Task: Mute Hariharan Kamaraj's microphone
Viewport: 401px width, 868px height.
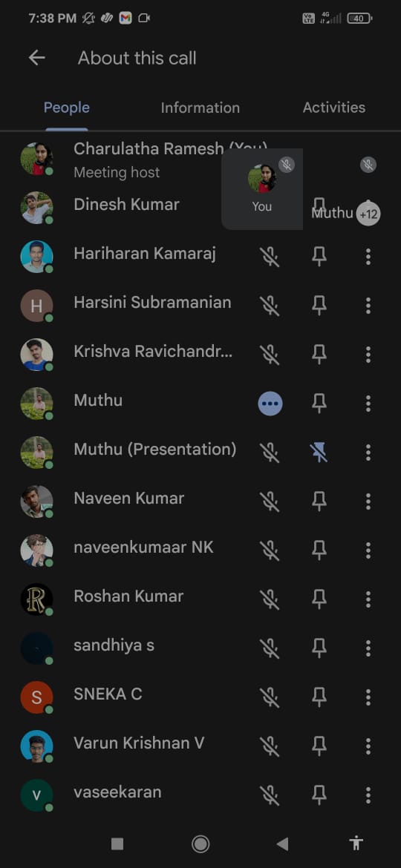Action: click(270, 256)
